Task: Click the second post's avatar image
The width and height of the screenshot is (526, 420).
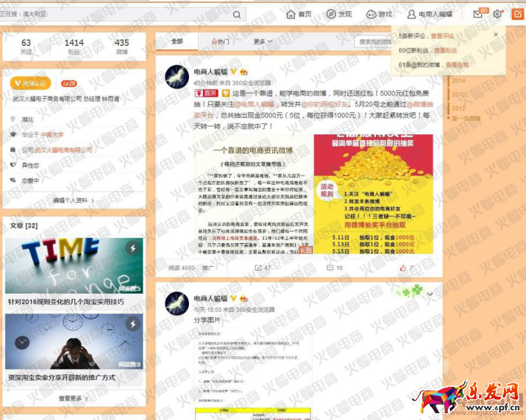Action: click(177, 303)
